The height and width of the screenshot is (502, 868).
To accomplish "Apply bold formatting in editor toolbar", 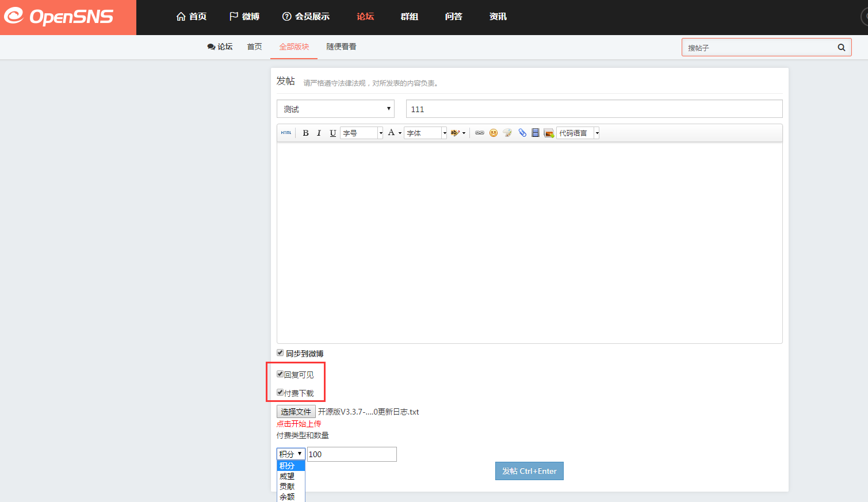I will point(305,133).
